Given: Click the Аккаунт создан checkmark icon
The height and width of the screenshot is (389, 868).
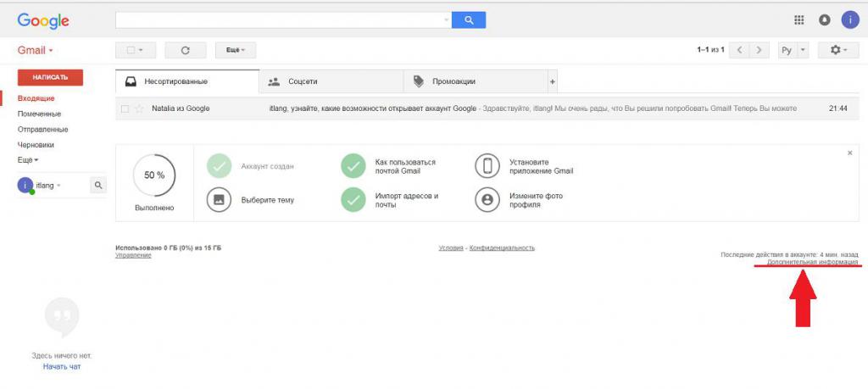Looking at the screenshot, I should [220, 166].
